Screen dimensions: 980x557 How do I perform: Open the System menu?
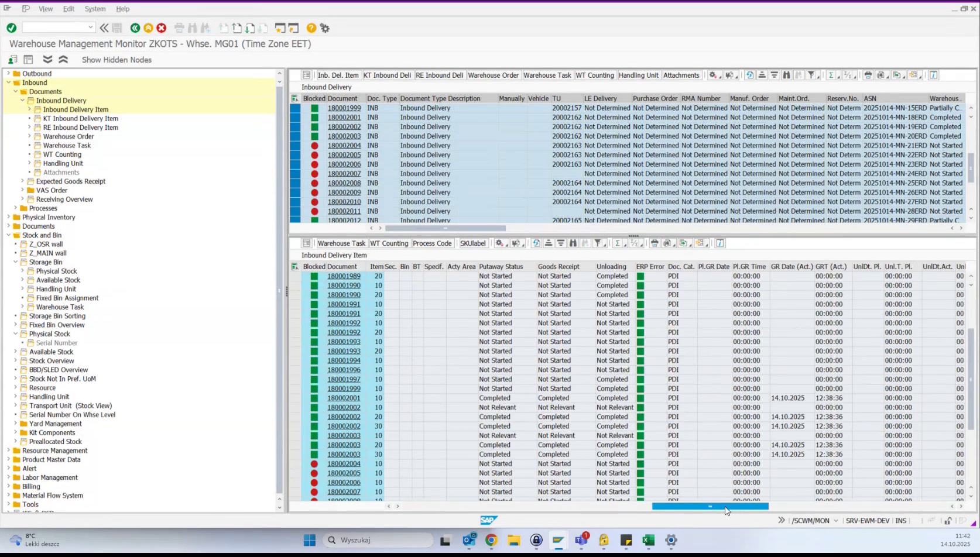[95, 9]
